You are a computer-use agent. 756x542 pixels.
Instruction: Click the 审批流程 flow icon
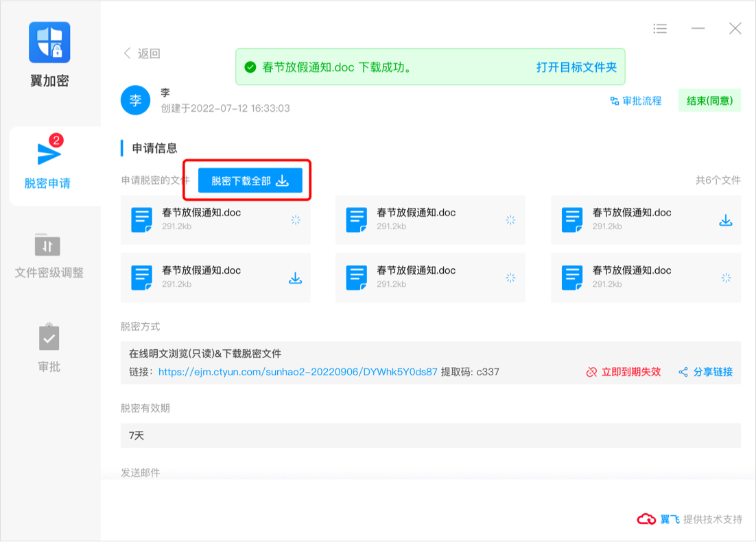[x=615, y=100]
